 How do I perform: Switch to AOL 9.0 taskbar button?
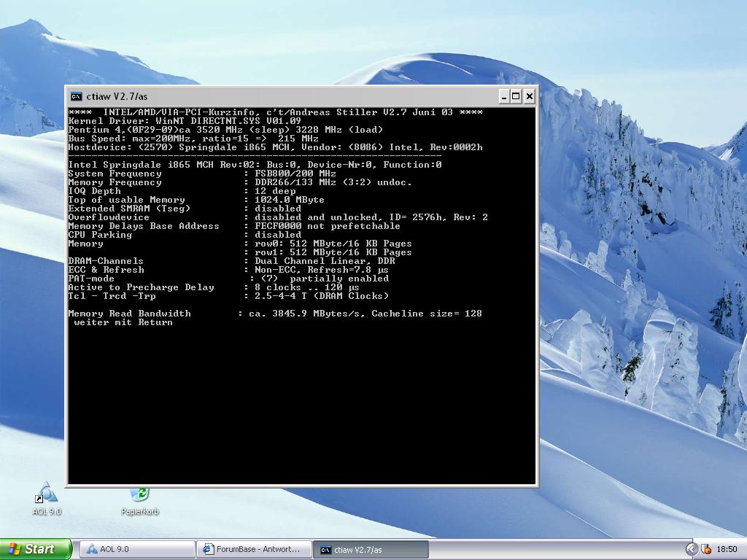[137, 549]
